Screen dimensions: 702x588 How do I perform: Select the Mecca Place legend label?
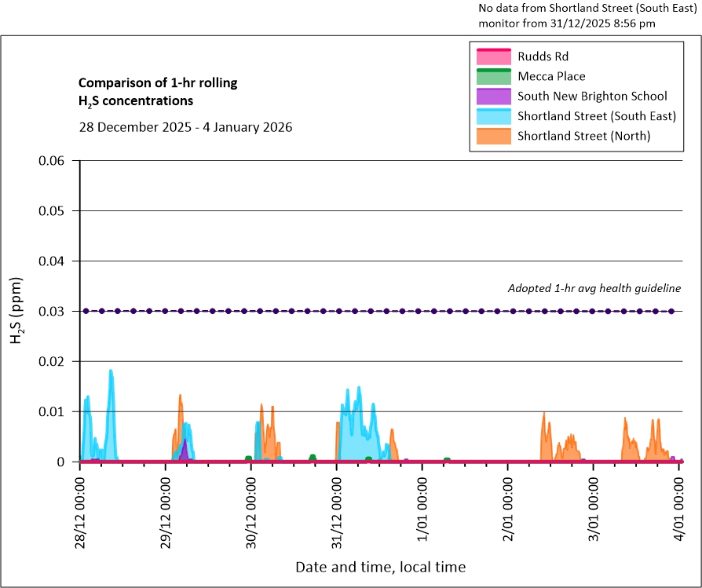click(x=551, y=76)
